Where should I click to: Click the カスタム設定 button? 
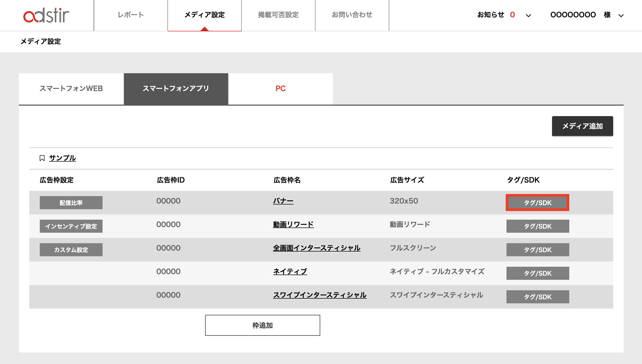pyautogui.click(x=71, y=250)
